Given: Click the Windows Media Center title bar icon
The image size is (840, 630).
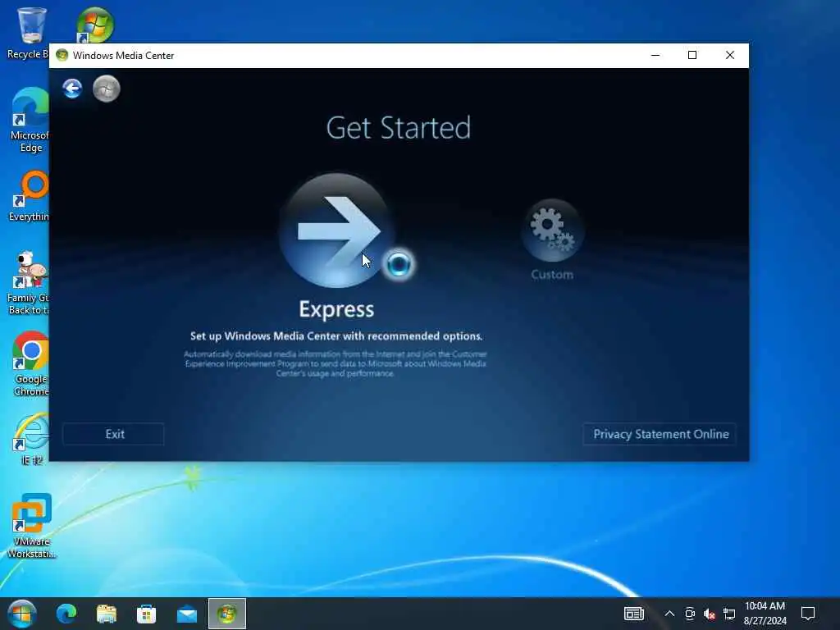Looking at the screenshot, I should pyautogui.click(x=62, y=55).
